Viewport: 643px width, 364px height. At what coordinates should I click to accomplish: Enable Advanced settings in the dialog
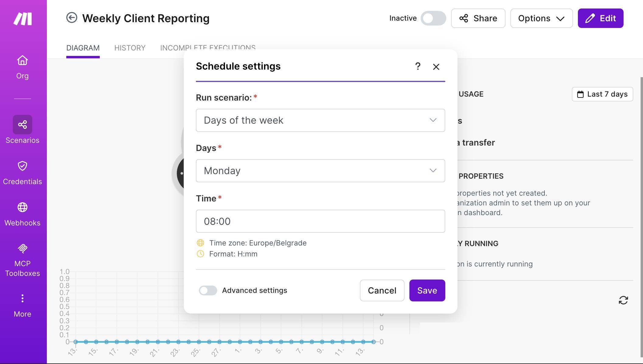click(x=208, y=290)
